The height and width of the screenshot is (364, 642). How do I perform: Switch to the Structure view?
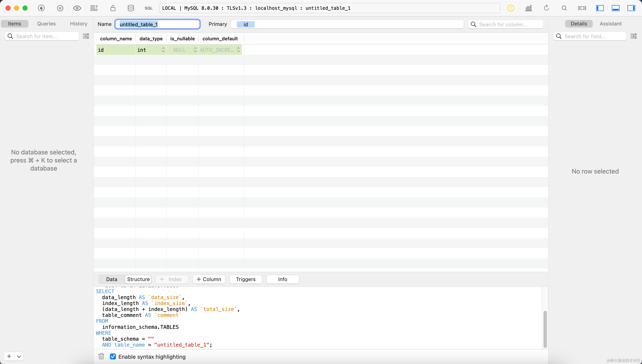[x=138, y=279]
